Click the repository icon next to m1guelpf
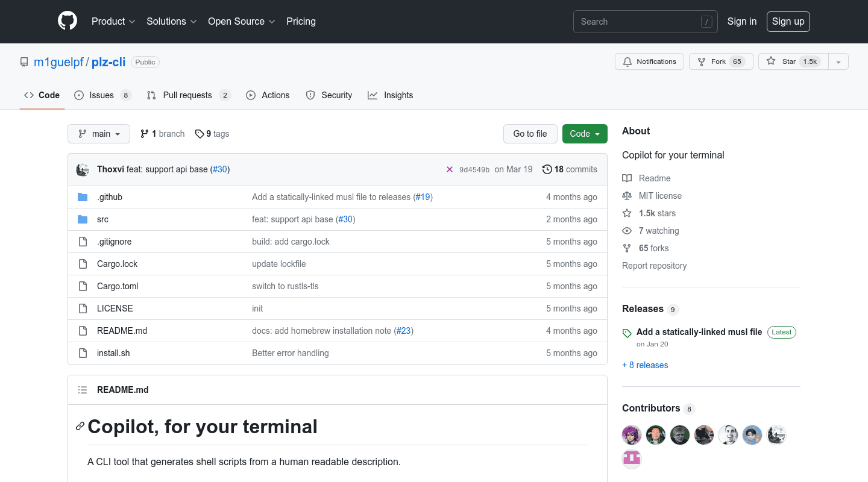 point(24,62)
